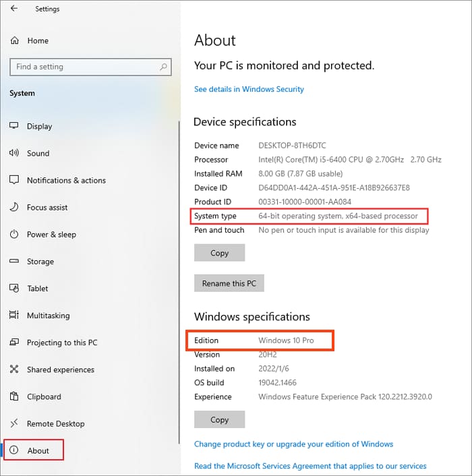The width and height of the screenshot is (472, 476).
Task: Select the Display monitor icon
Action: coord(14,126)
